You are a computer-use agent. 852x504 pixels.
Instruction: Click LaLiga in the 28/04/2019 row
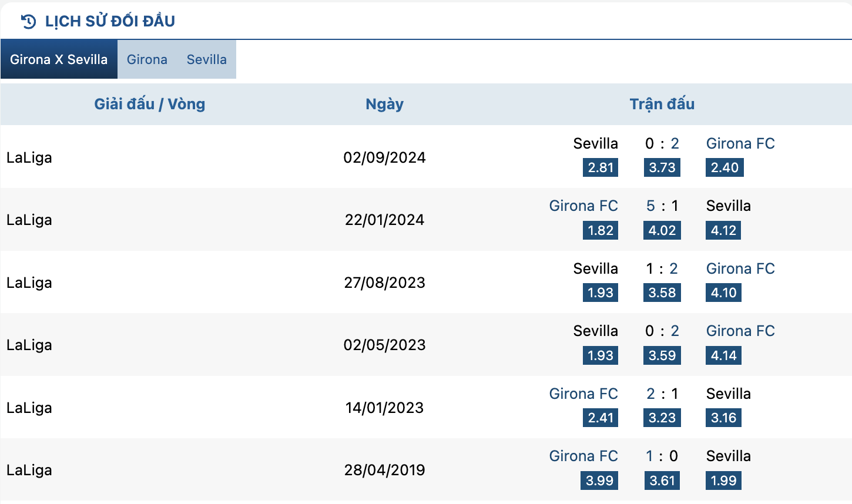pos(29,470)
